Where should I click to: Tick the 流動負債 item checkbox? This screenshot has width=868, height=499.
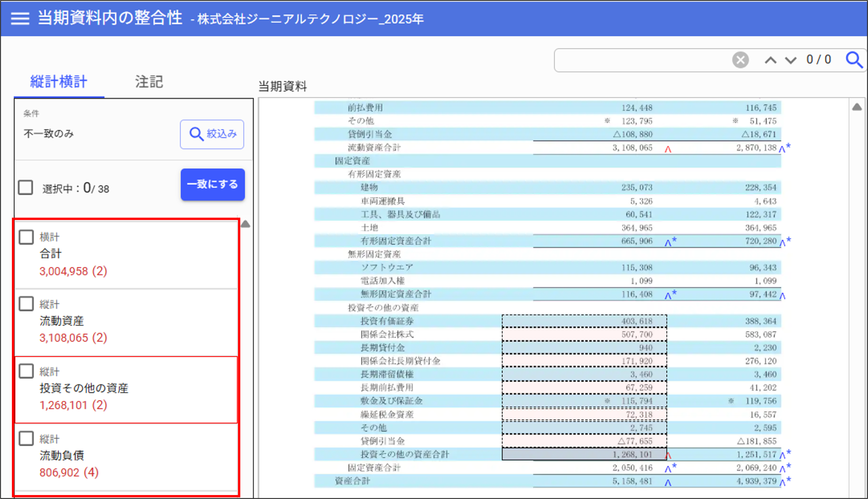point(26,438)
